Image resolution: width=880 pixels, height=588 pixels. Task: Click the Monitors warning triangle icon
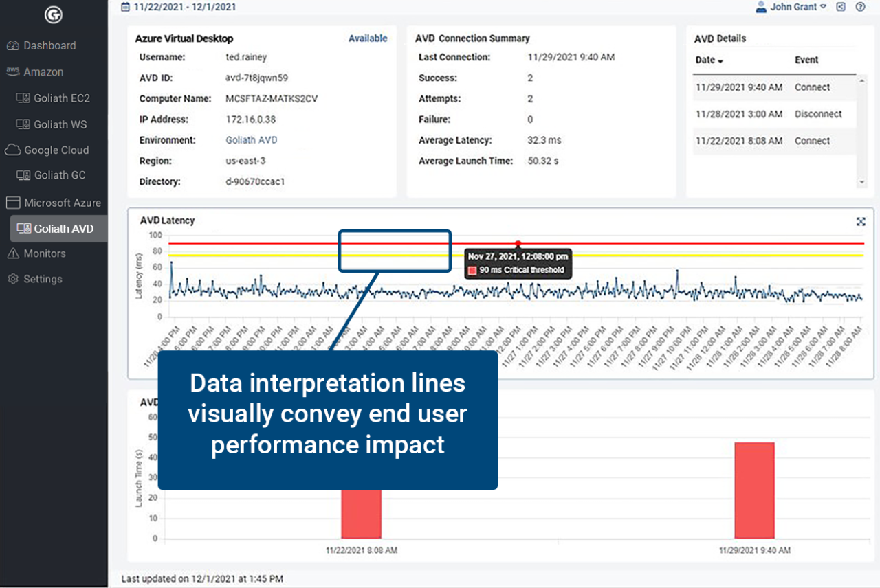pyautogui.click(x=12, y=253)
